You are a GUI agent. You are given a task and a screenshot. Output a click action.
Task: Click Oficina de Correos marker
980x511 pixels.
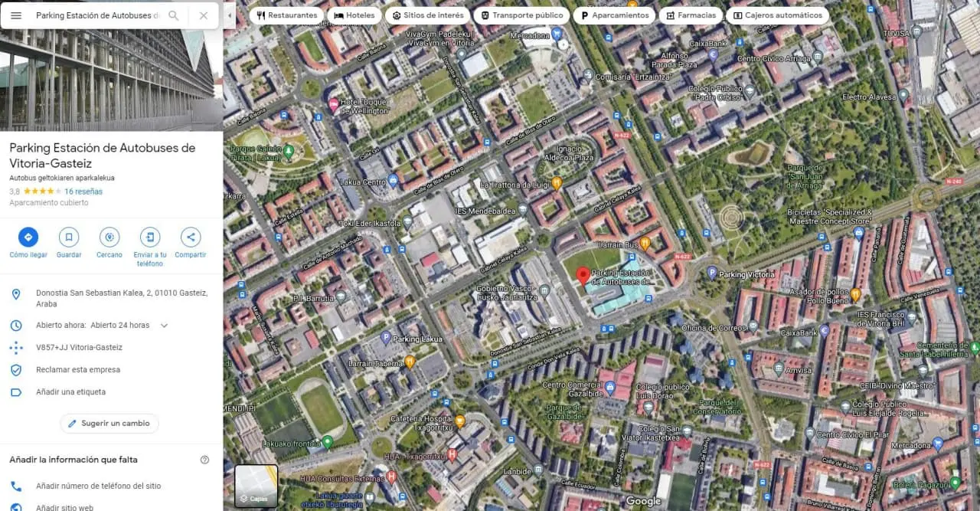pyautogui.click(x=753, y=326)
